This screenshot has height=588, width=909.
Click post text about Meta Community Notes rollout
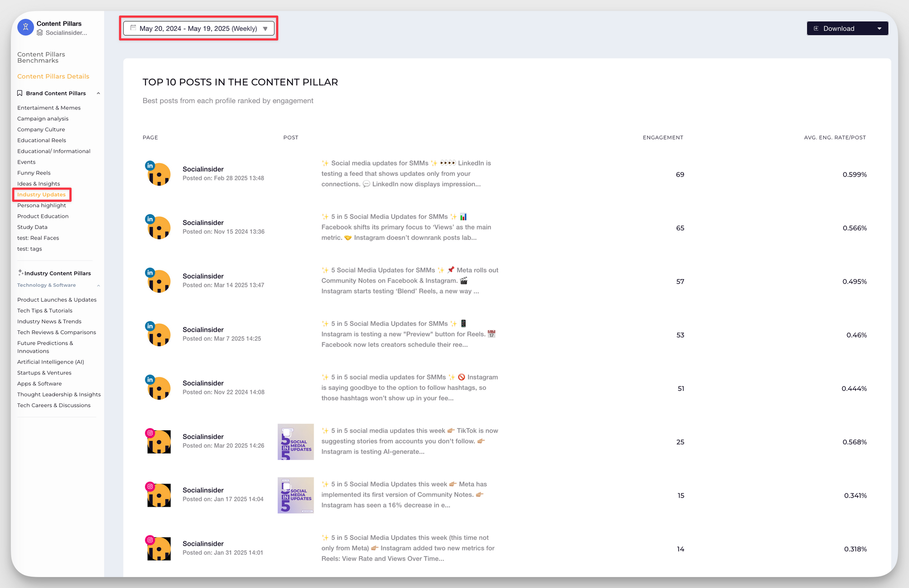coord(410,281)
